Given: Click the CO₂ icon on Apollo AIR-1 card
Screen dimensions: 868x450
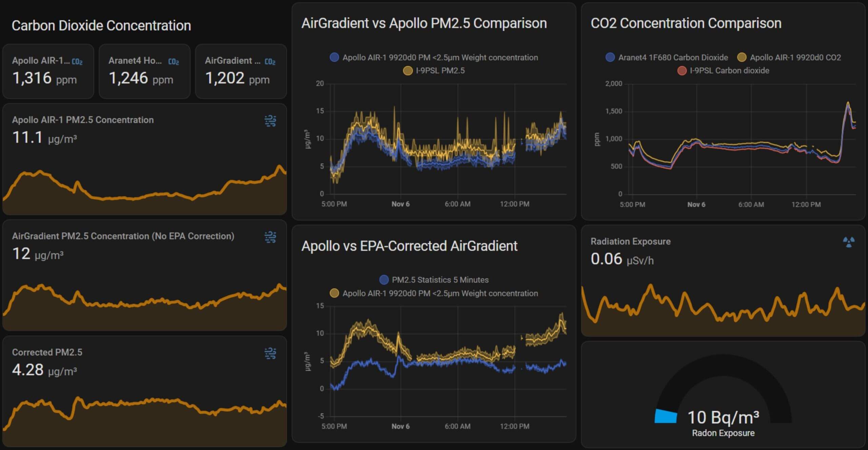Looking at the screenshot, I should click(x=77, y=61).
